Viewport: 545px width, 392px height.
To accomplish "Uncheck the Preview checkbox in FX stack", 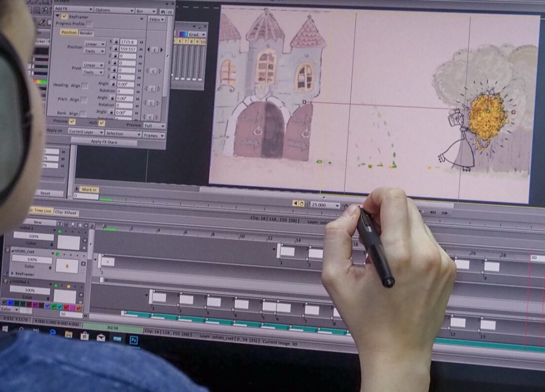I will pyautogui.click(x=72, y=121).
